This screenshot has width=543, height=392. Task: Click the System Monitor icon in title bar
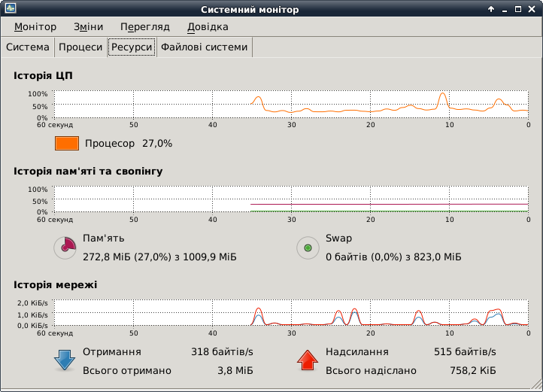tap(8, 9)
